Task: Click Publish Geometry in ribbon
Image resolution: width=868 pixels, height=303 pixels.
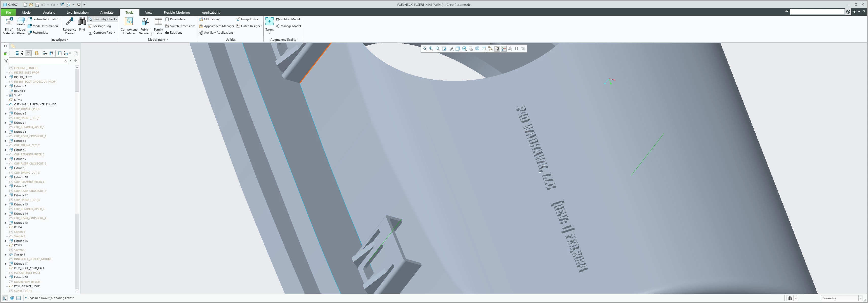Action: [145, 26]
